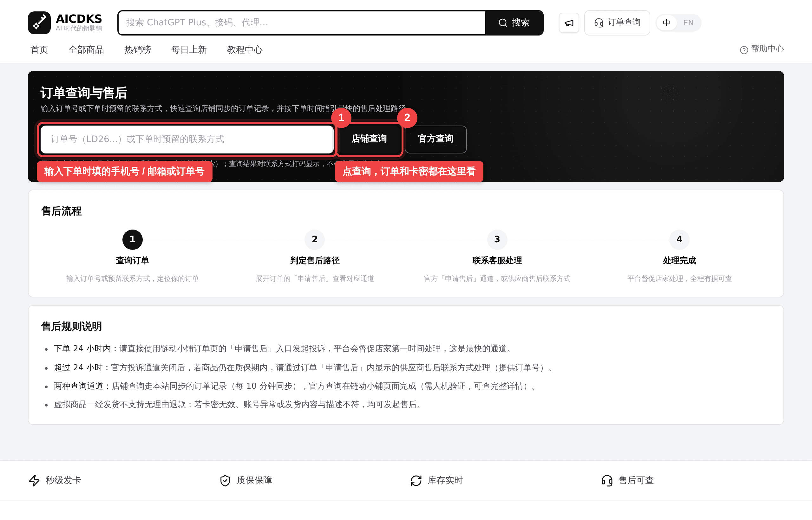
Task: Click the lightning icon beside 秒级发卡
Action: [34, 480]
